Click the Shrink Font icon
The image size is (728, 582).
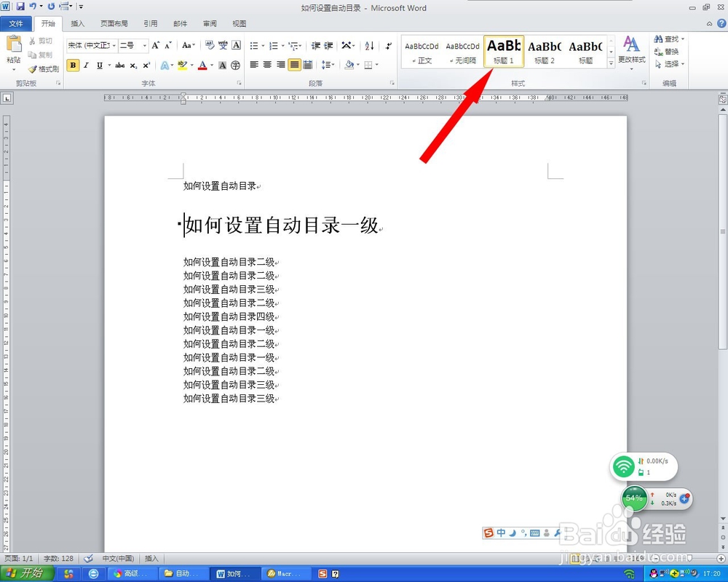pyautogui.click(x=168, y=45)
